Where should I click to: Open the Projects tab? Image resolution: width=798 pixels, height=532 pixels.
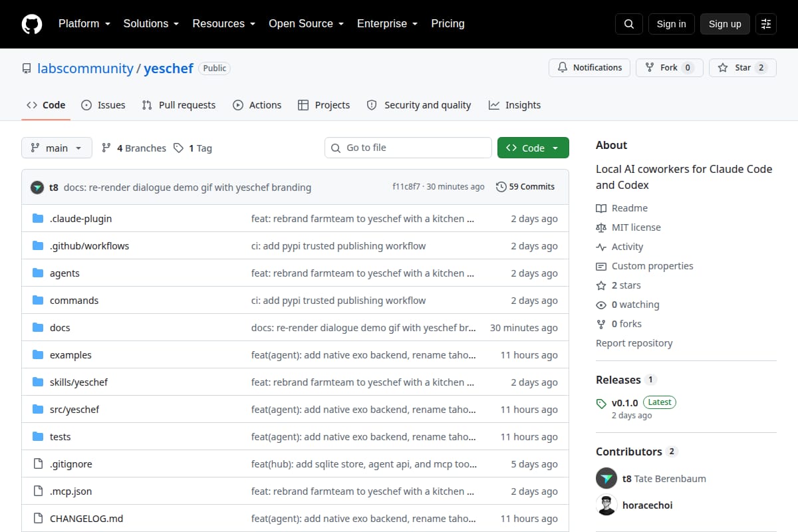[324, 105]
